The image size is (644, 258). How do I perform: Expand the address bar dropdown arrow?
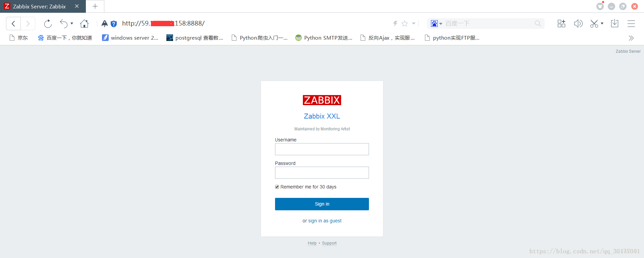(414, 24)
